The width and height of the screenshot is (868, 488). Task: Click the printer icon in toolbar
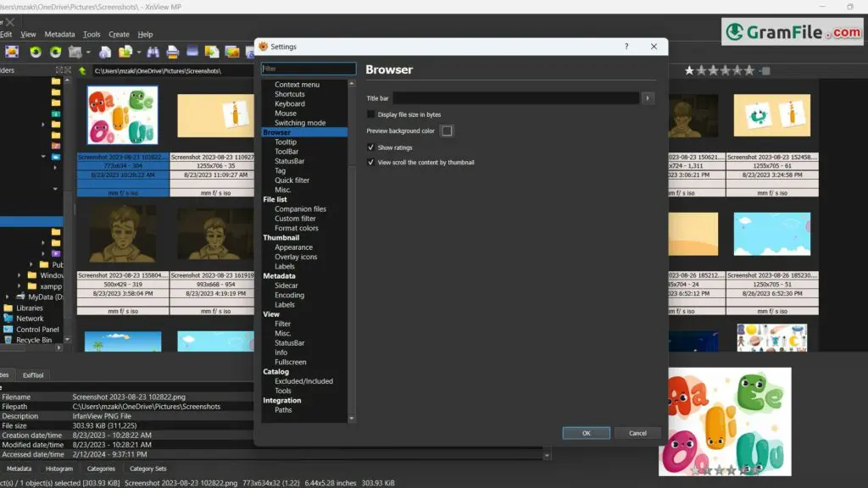[173, 52]
